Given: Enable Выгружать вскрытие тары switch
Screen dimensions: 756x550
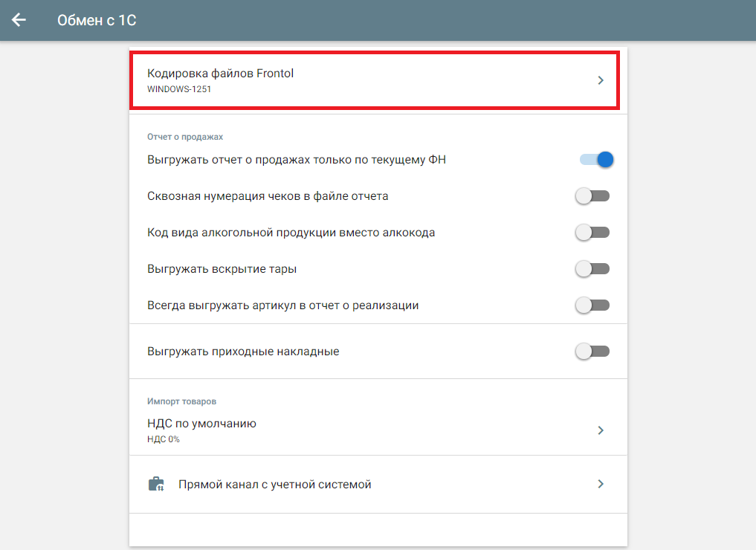Looking at the screenshot, I should click(592, 269).
